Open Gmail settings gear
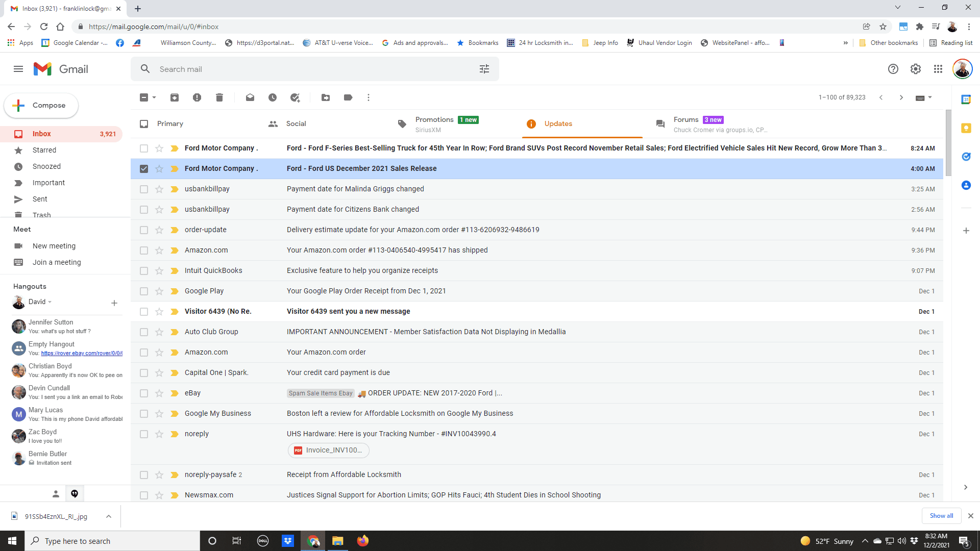 click(916, 69)
